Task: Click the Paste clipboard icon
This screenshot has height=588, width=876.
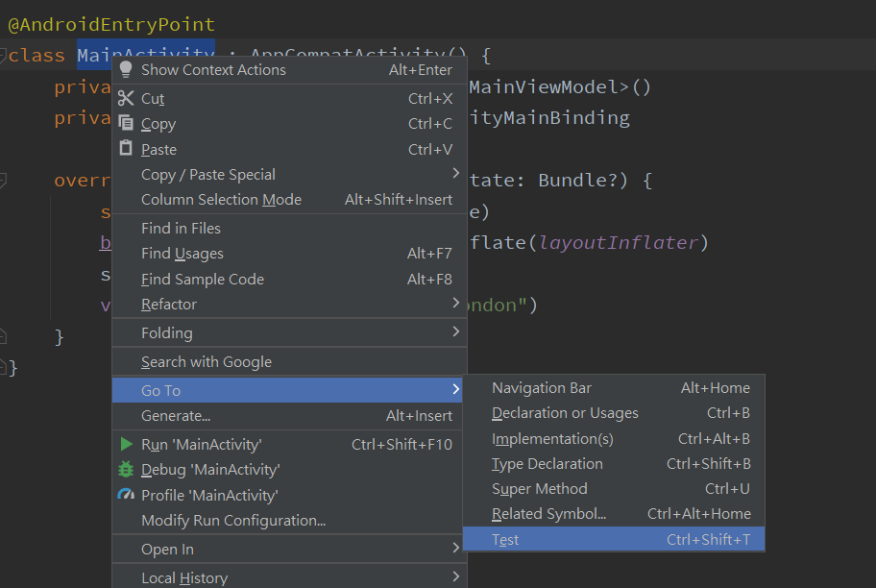Action: pos(126,149)
